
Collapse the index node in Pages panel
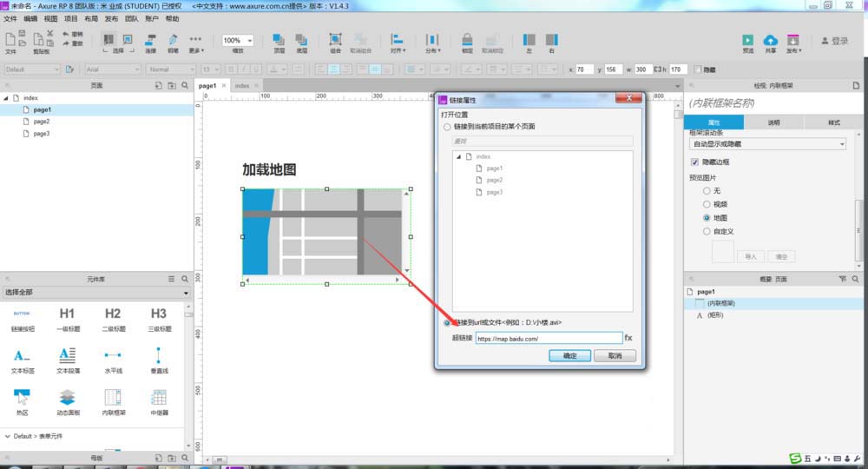click(6, 98)
